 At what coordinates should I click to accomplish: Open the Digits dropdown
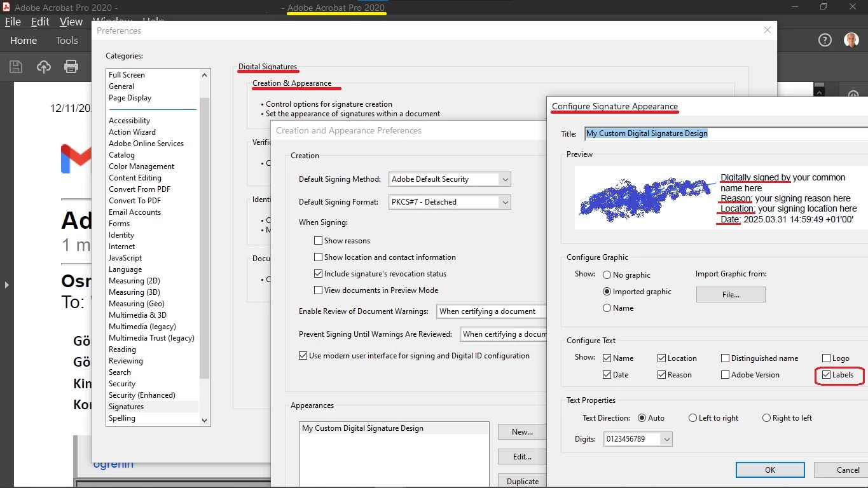[638, 439]
